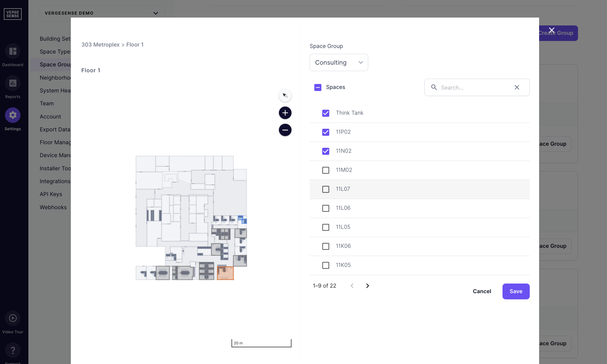
Task: Open Integrations menu item
Action: 55,181
